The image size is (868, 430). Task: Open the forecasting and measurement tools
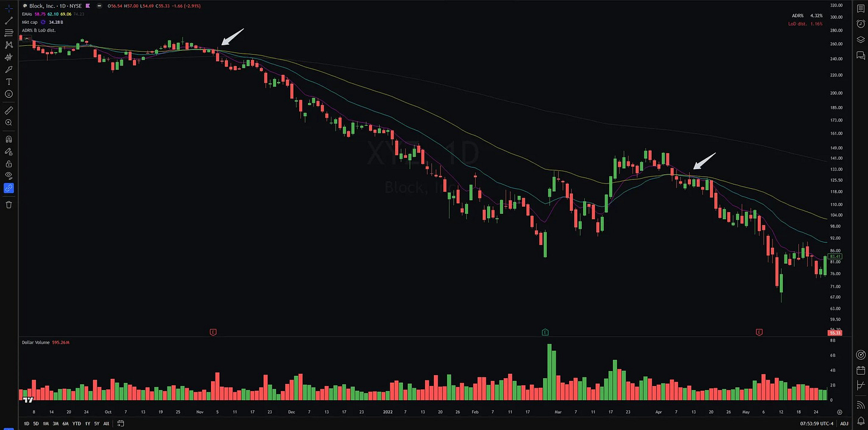click(9, 57)
